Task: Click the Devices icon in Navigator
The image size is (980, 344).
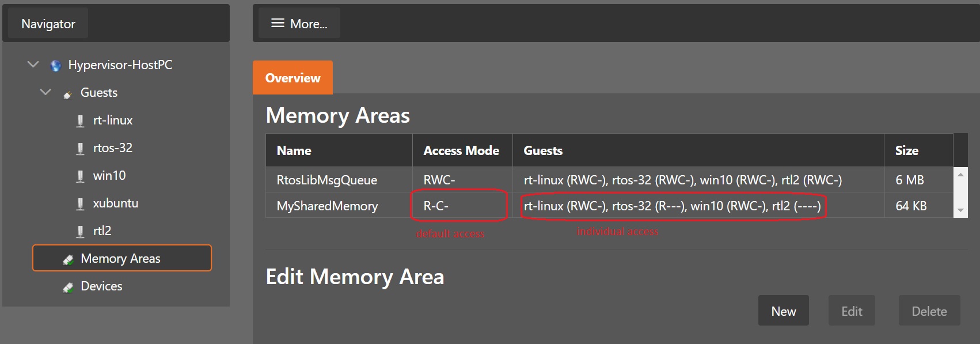Action: click(69, 286)
